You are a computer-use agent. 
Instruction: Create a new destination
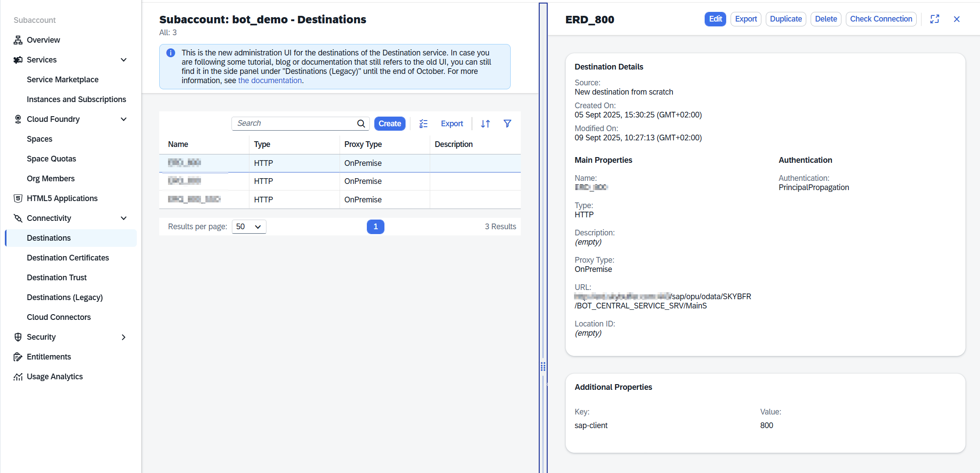tap(389, 124)
